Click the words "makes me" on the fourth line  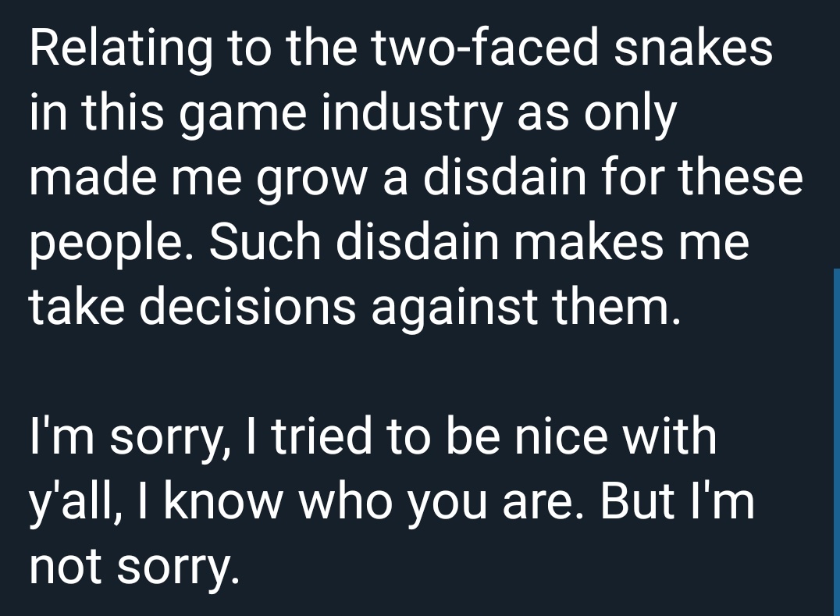point(631,241)
